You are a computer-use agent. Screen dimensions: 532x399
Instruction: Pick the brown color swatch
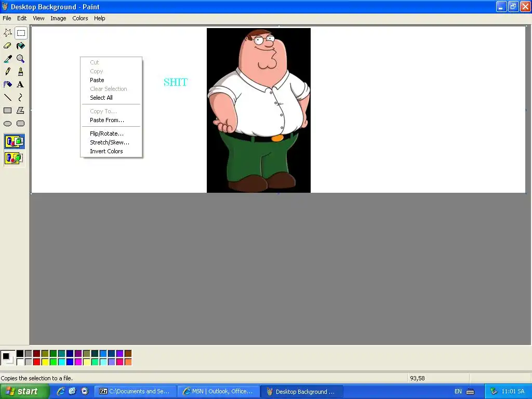point(128,354)
